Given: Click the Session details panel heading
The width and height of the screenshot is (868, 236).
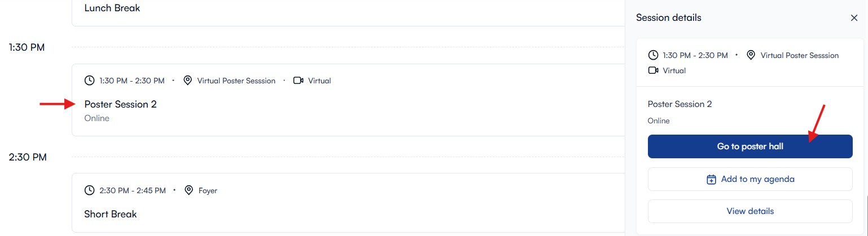Looking at the screenshot, I should 668,18.
